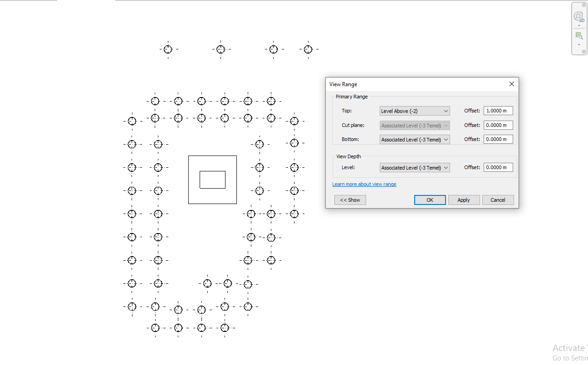Collapse the dialog using << Show
The width and height of the screenshot is (588, 365).
pos(350,200)
